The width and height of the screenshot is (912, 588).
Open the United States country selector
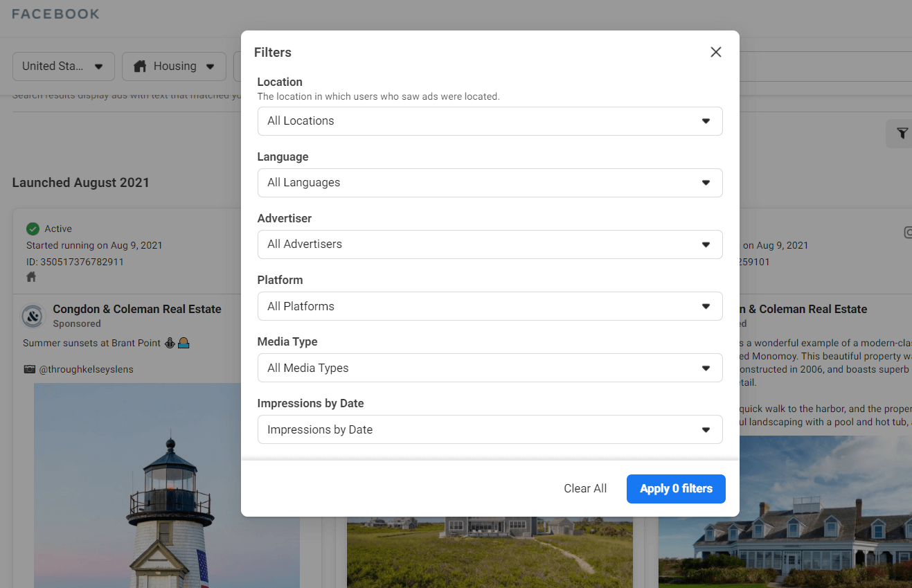pyautogui.click(x=63, y=66)
